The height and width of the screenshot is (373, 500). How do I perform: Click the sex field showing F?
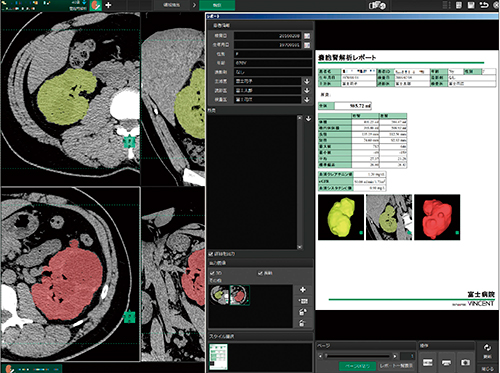click(273, 54)
